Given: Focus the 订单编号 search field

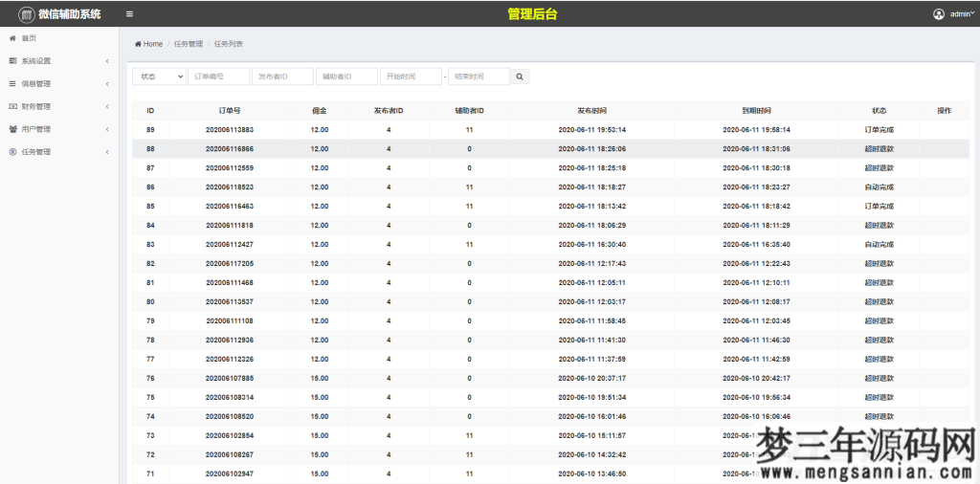Looking at the screenshot, I should (x=218, y=77).
